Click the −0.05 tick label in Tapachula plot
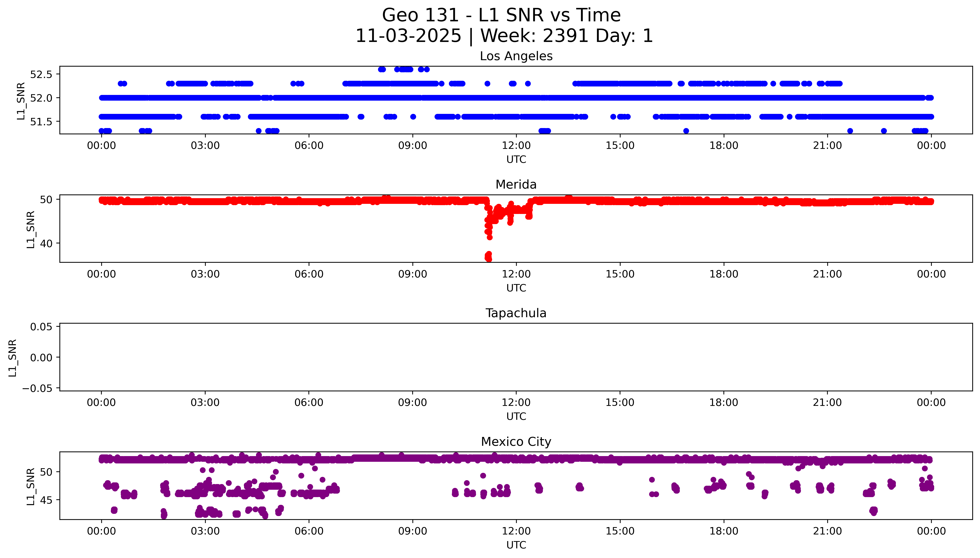Image resolution: width=980 pixels, height=558 pixels. [37, 389]
